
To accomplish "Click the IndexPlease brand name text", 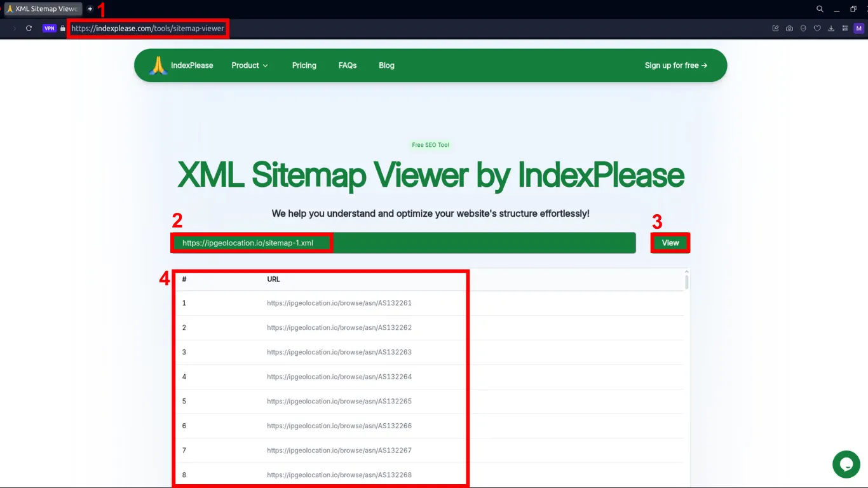I will [x=192, y=65].
